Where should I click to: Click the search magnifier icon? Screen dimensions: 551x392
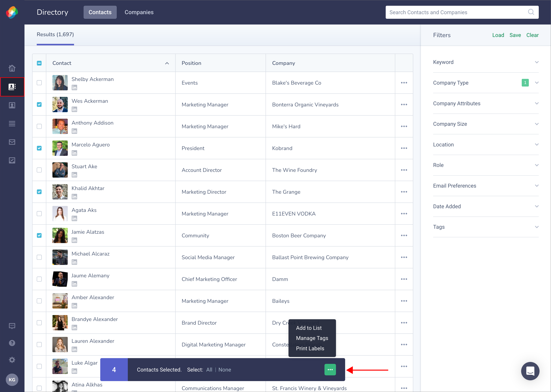pyautogui.click(x=531, y=12)
